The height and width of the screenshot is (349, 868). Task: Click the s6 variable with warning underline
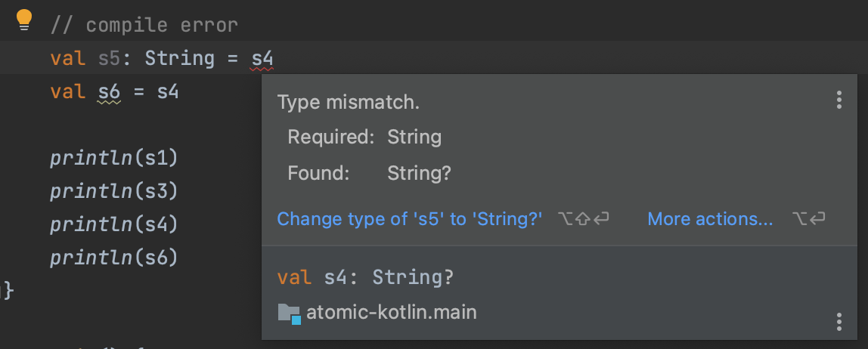tap(109, 92)
